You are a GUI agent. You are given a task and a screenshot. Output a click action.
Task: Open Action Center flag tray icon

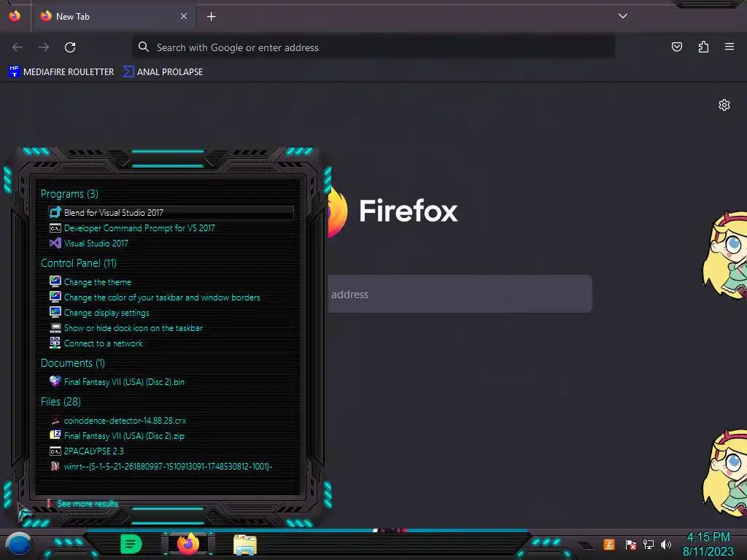630,544
